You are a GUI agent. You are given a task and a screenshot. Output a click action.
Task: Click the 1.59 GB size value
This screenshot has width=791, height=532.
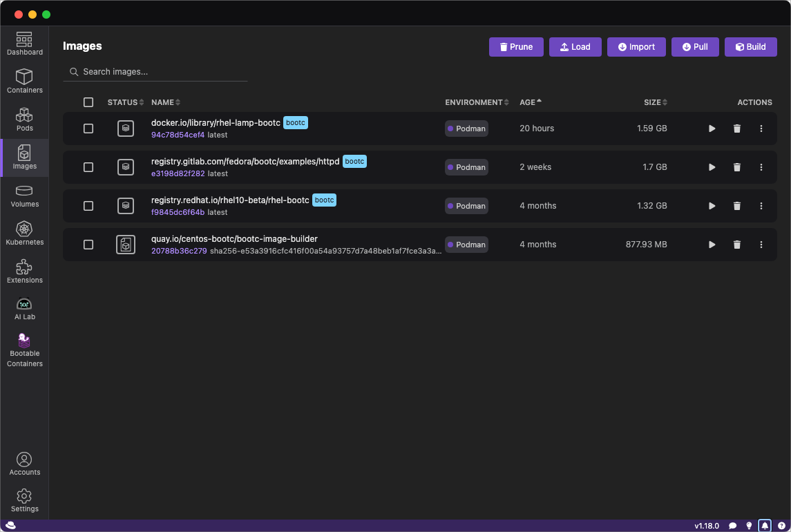coord(651,129)
